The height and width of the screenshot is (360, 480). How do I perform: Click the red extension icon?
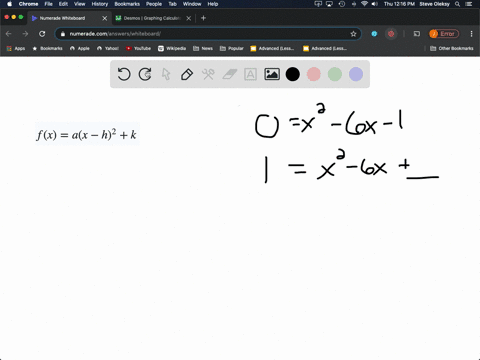pos(391,34)
